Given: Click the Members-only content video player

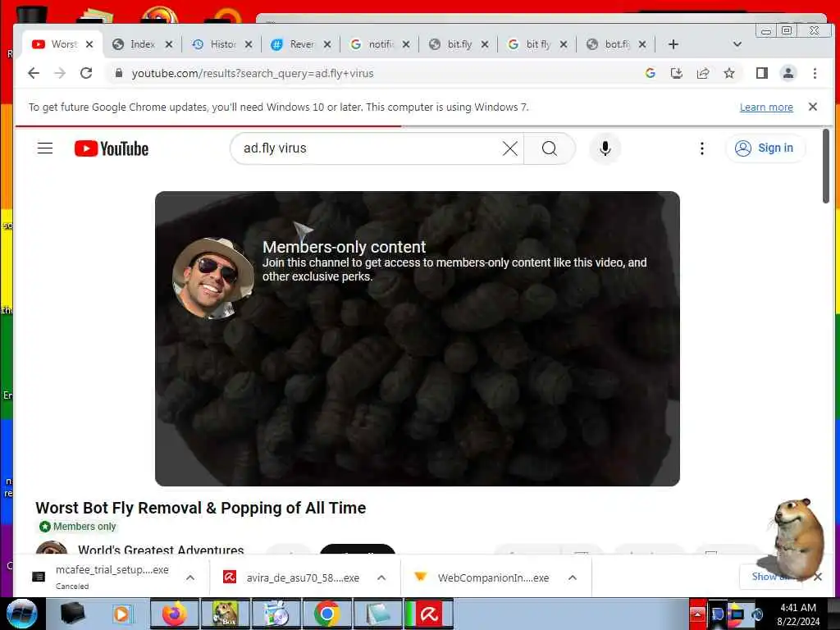Looking at the screenshot, I should click(418, 339).
